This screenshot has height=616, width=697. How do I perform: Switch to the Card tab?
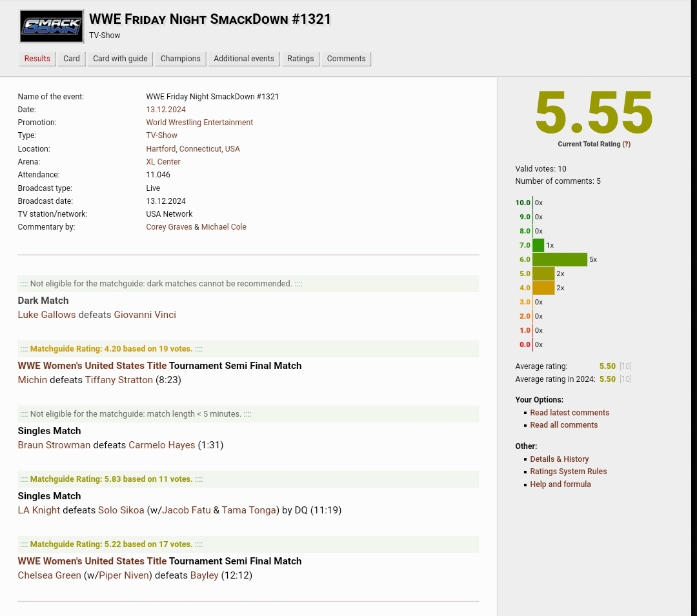pyautogui.click(x=72, y=59)
